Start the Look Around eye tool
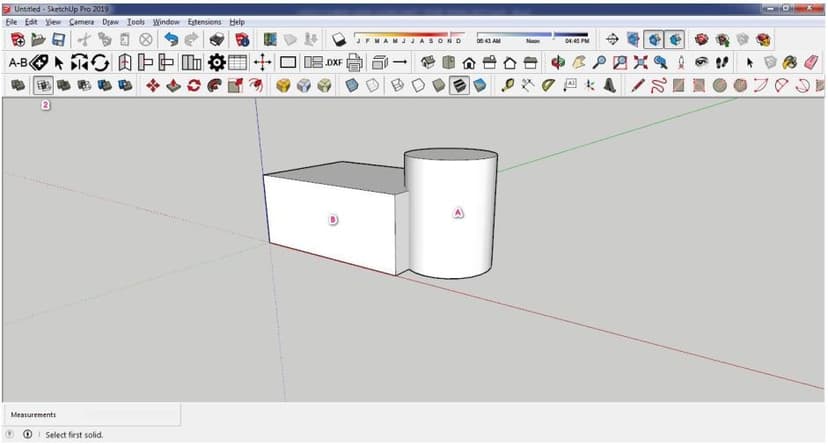This screenshot has width=828, height=446. point(701,62)
